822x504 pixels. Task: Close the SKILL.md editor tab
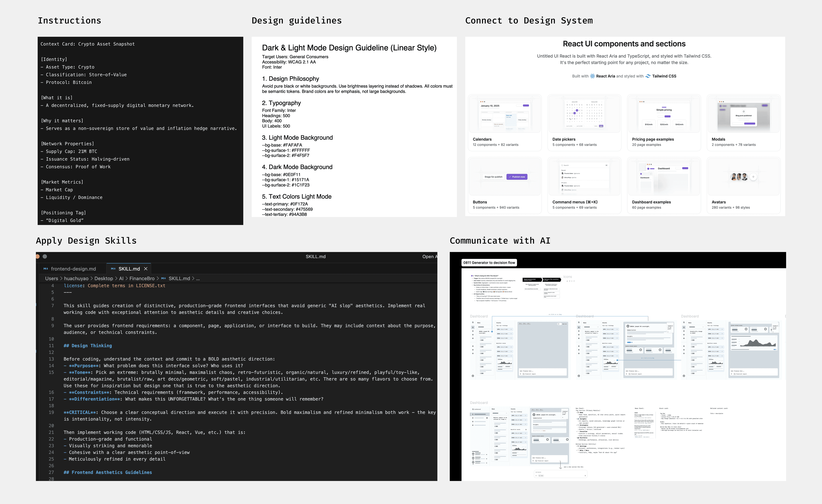click(145, 269)
